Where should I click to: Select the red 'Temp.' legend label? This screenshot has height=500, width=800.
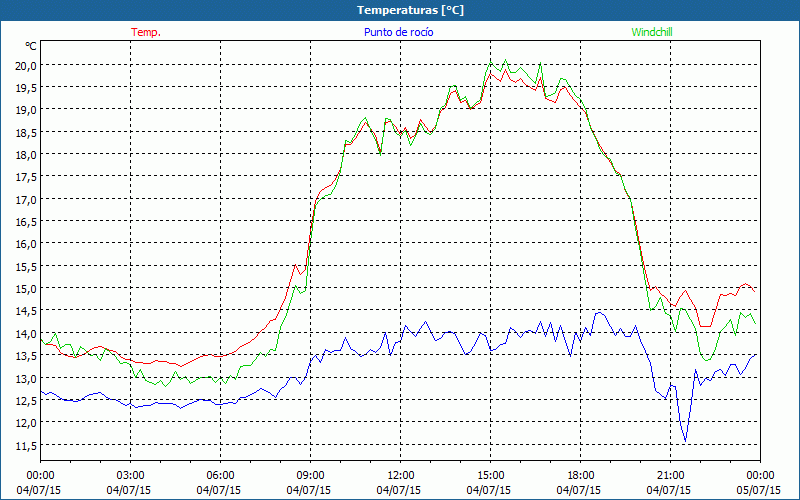click(146, 32)
